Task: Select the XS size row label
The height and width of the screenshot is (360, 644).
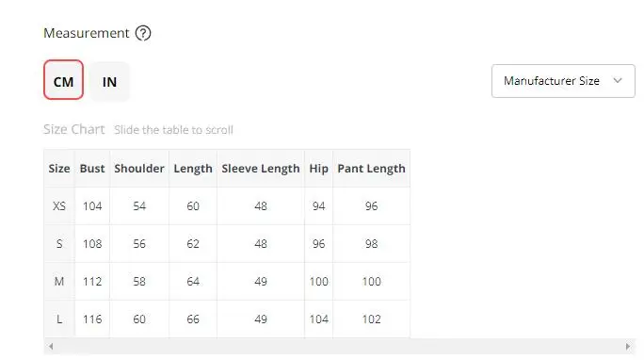Action: click(59, 205)
